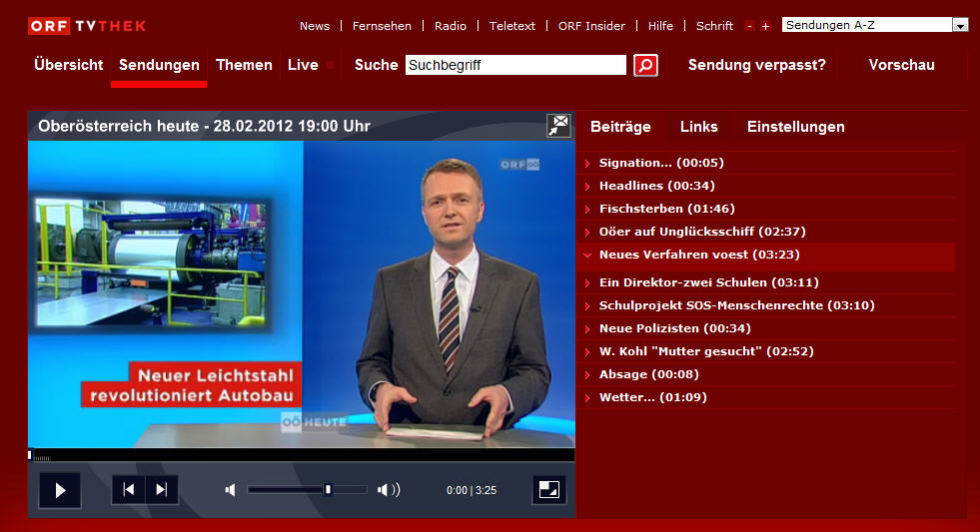Skip to next segment button

[x=161, y=489]
